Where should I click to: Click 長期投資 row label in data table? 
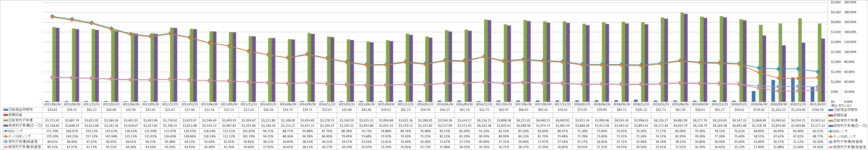(15, 115)
